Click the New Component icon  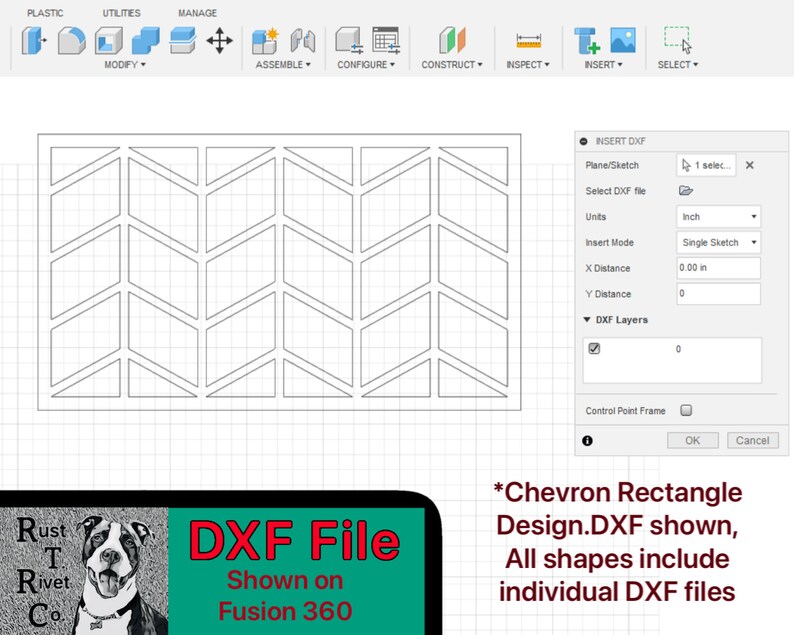265,41
